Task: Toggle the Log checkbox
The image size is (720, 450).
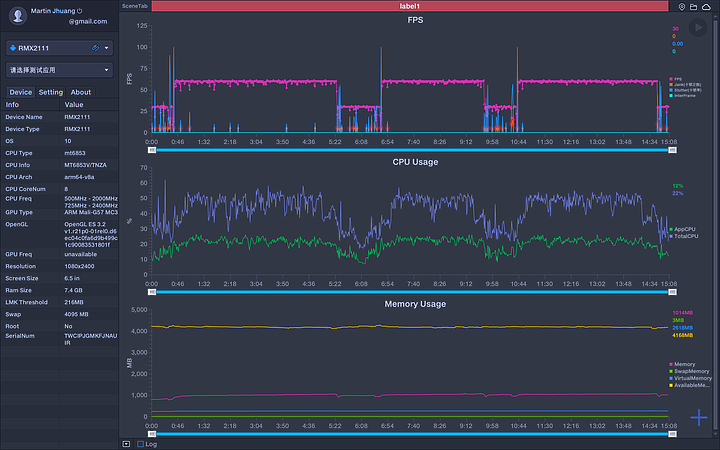Action: click(141, 444)
